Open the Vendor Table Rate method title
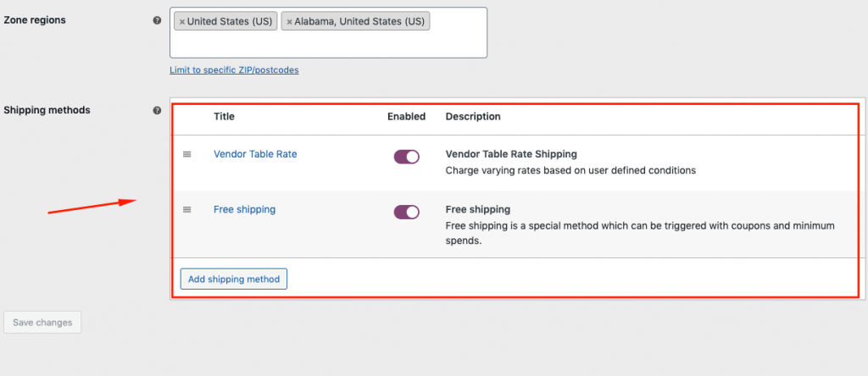 point(255,154)
